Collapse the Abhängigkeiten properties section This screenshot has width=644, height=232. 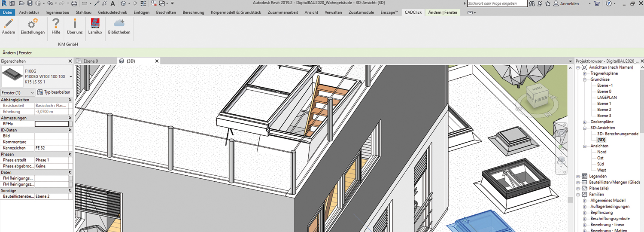(x=70, y=100)
